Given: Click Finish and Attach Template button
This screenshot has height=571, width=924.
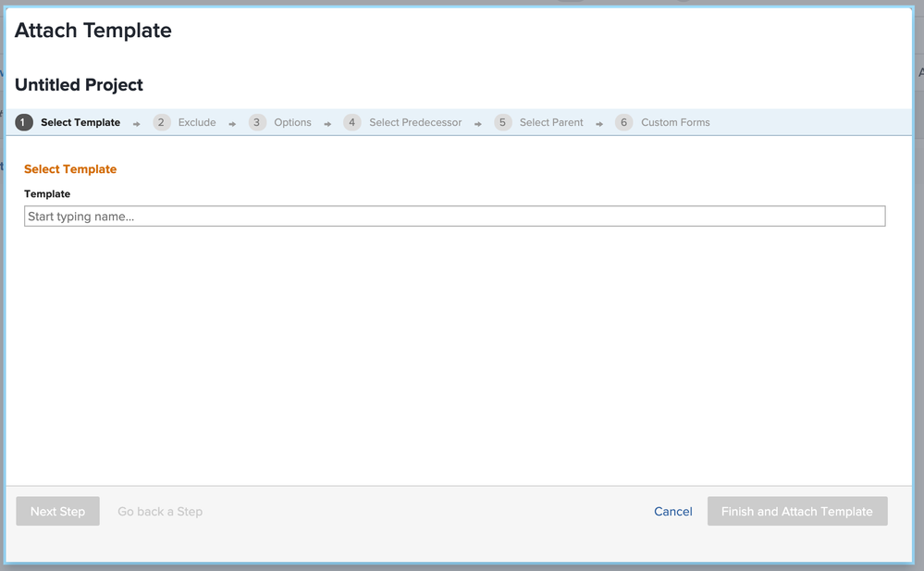Looking at the screenshot, I should (x=796, y=511).
